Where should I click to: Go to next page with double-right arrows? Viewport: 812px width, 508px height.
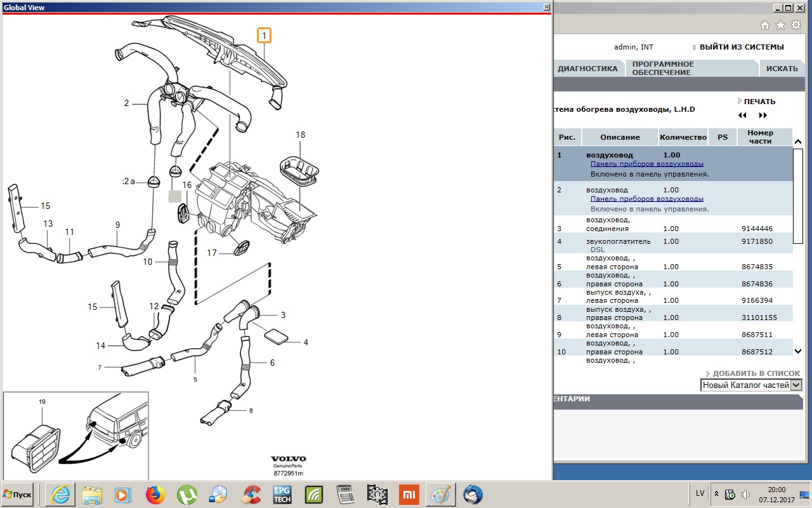click(x=763, y=116)
